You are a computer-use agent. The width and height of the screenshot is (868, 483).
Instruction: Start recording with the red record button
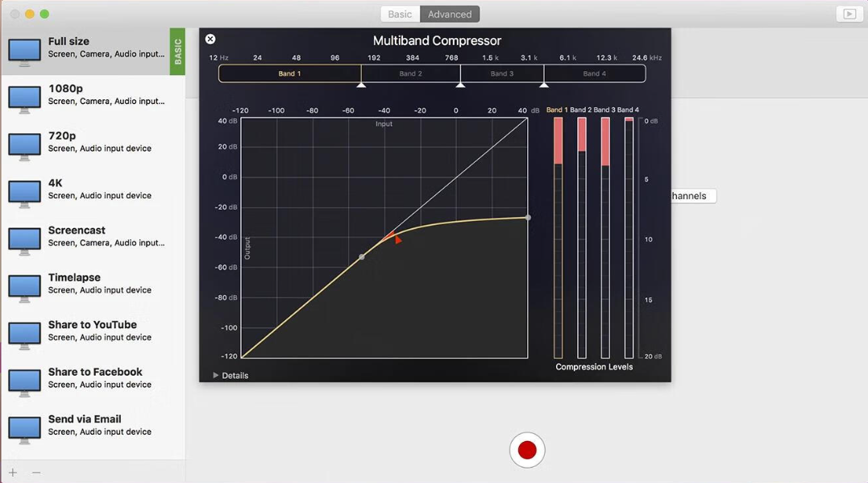[527, 450]
